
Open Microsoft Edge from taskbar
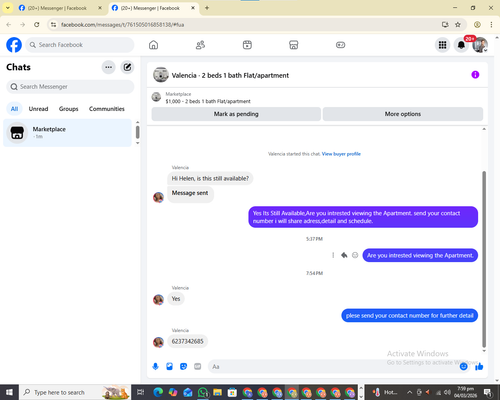(158, 392)
